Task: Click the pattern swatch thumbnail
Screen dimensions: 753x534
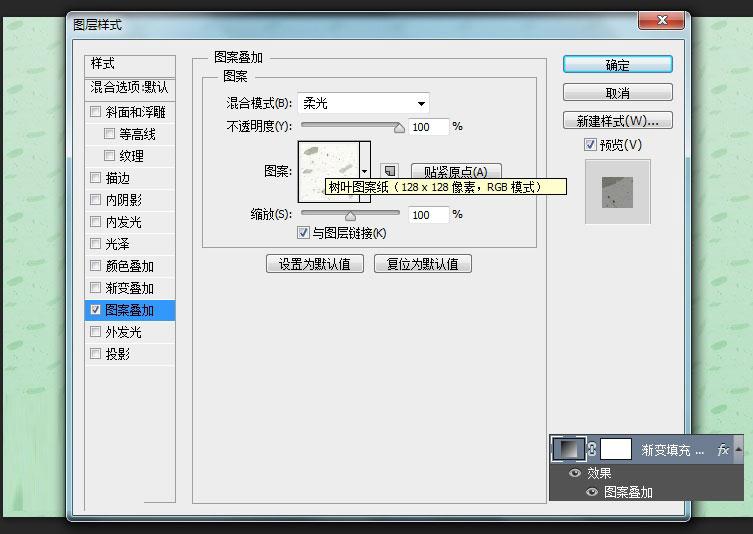Action: (329, 171)
